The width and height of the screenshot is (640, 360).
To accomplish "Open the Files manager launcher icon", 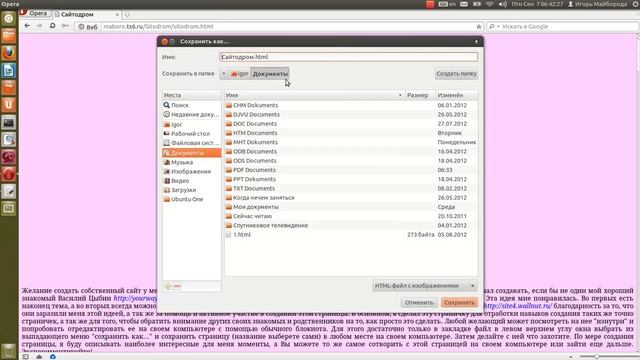I will [x=9, y=36].
